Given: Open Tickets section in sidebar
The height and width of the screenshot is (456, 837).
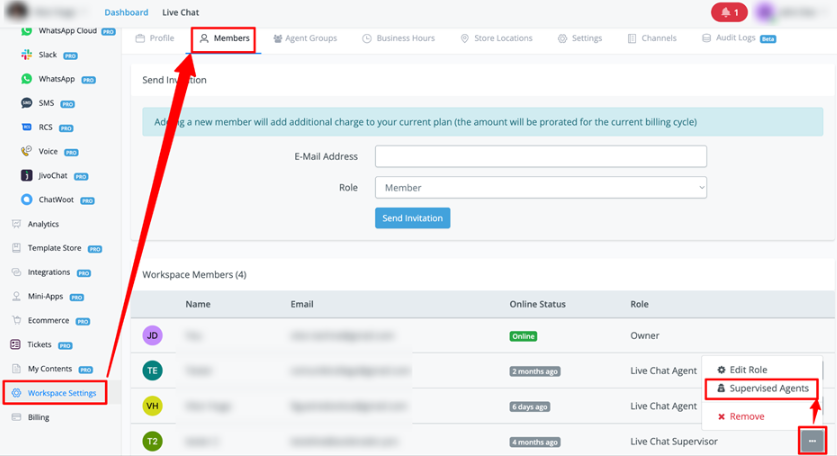Looking at the screenshot, I should [x=39, y=345].
